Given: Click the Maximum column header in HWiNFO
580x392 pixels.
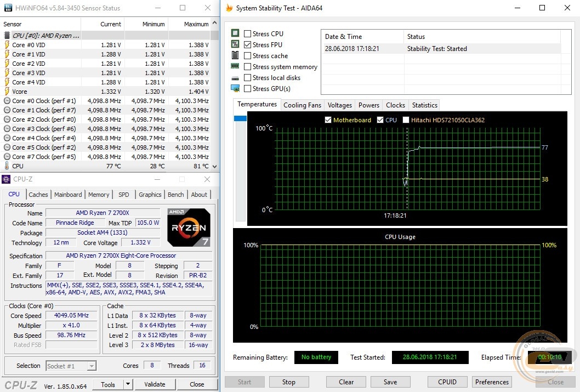Looking at the screenshot, I should pyautogui.click(x=189, y=24).
